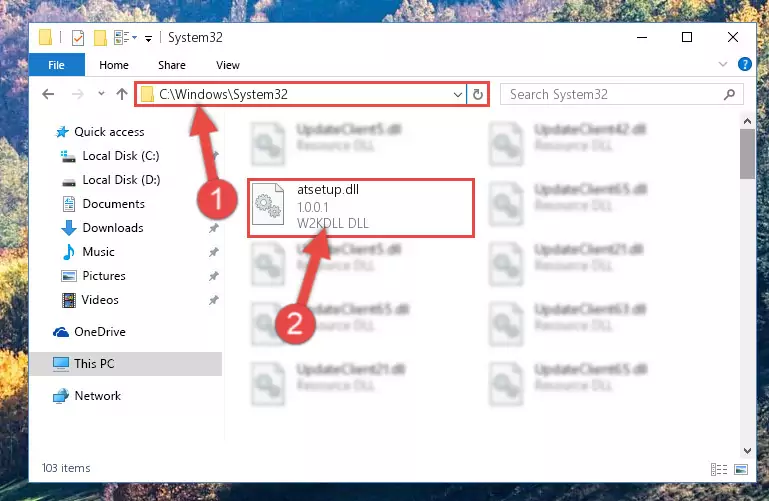Viewport: 769px width, 501px height.
Task: Click the scrollbar up arrow
Action: (747, 121)
